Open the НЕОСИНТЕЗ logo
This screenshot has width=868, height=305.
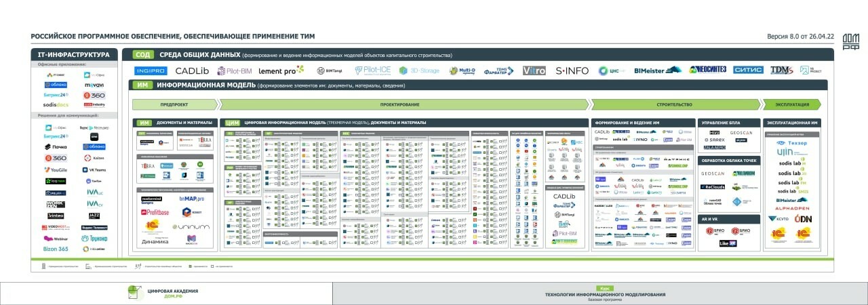click(x=707, y=70)
